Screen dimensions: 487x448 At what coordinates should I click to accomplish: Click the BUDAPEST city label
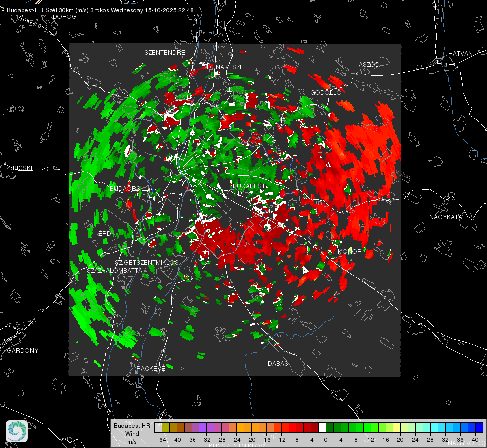pyautogui.click(x=249, y=186)
